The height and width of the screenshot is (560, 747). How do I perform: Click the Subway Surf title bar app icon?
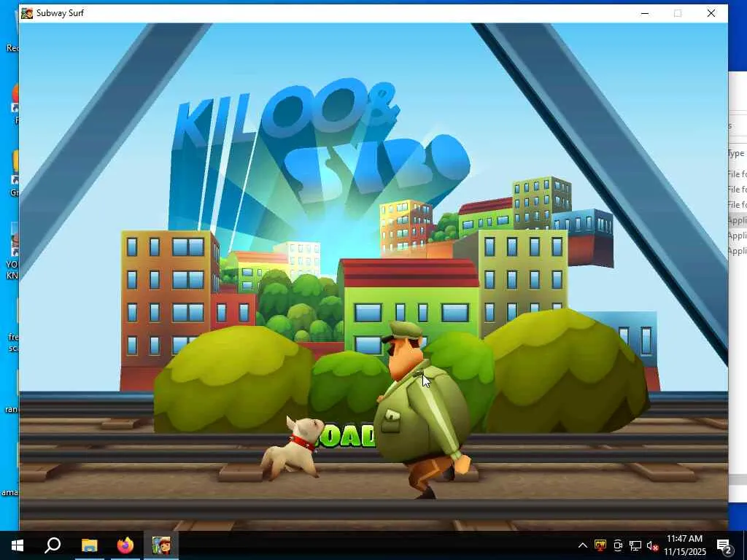pos(27,13)
